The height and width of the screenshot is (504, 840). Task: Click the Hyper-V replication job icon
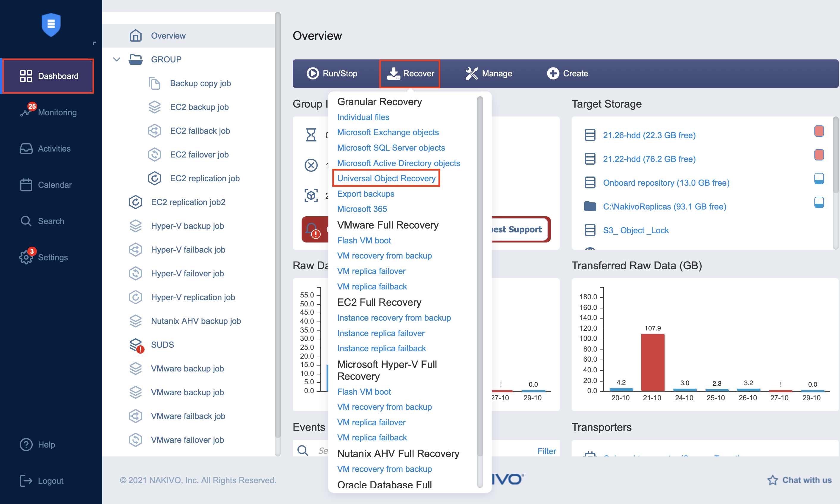136,297
